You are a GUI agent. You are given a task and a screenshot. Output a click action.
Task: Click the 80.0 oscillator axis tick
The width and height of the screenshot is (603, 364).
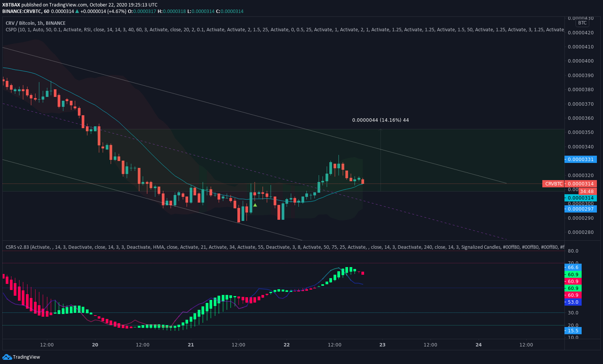573,251
